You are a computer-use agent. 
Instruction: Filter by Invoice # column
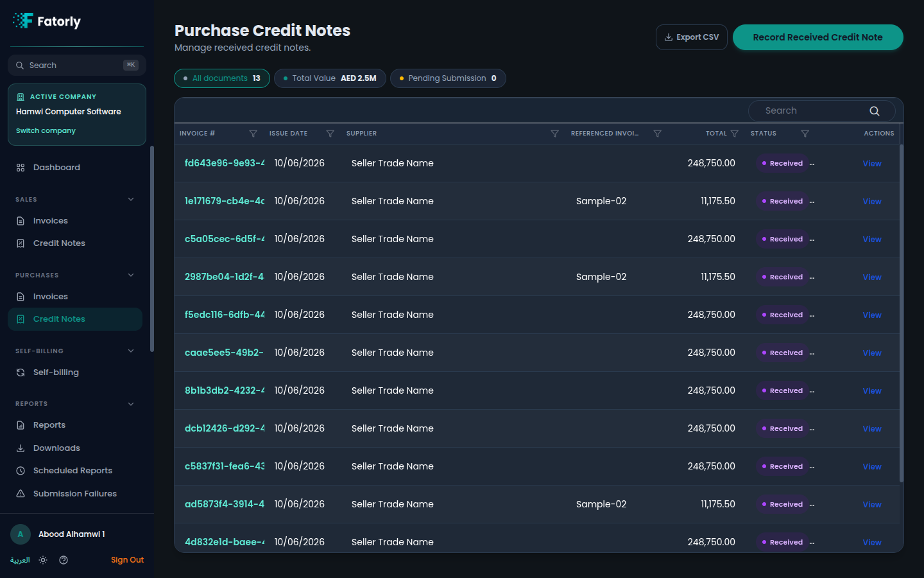pos(253,134)
